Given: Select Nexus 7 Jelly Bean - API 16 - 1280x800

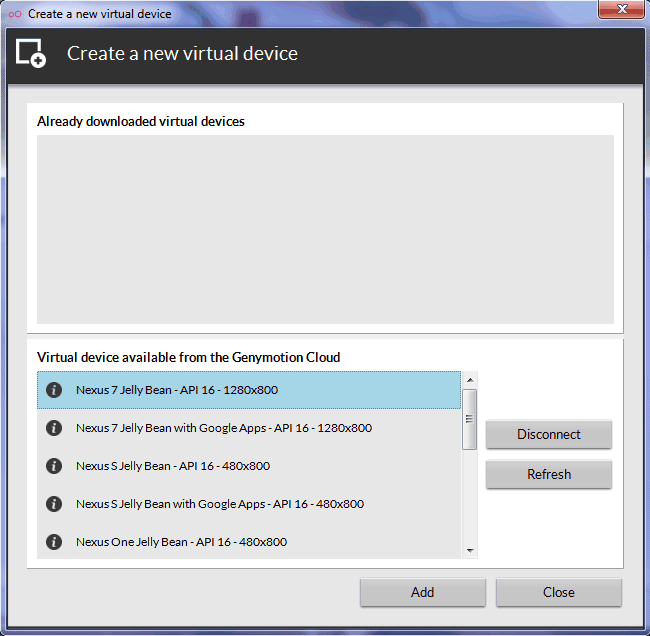Looking at the screenshot, I should click(249, 390).
